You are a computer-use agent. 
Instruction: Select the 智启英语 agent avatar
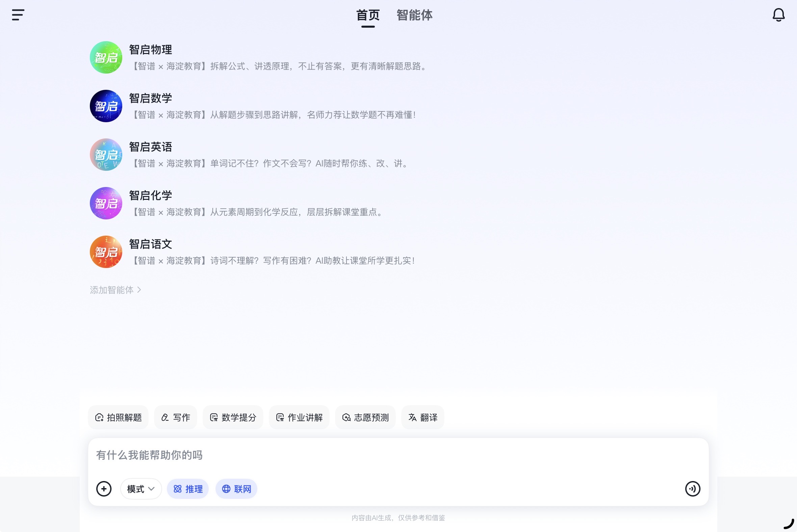point(106,155)
